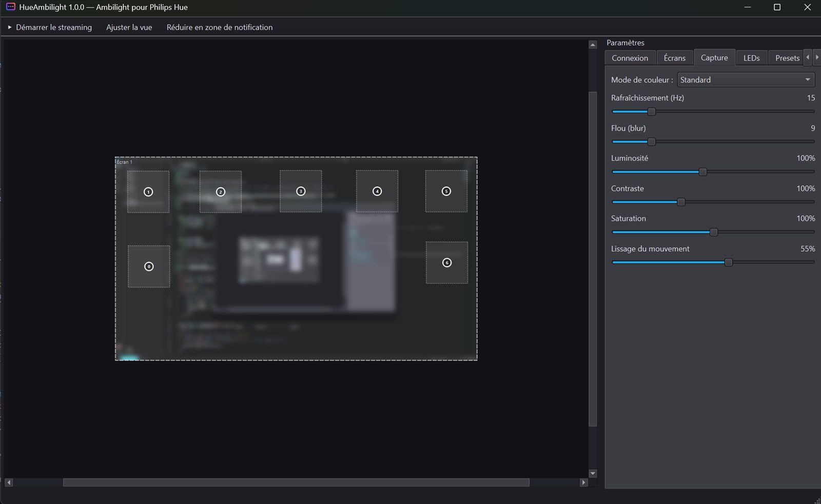This screenshot has height=504, width=821.
Task: Select the Capture tab
Action: pyautogui.click(x=714, y=57)
